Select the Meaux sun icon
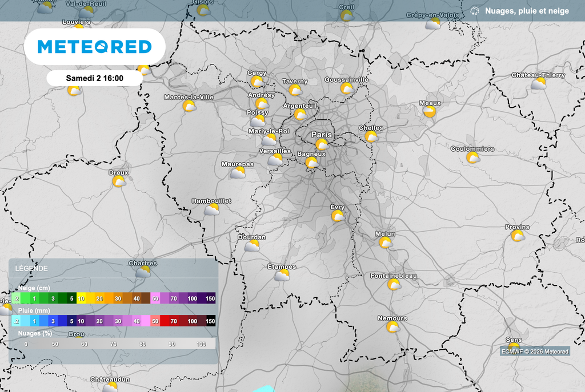The width and height of the screenshot is (585, 392). [x=430, y=112]
